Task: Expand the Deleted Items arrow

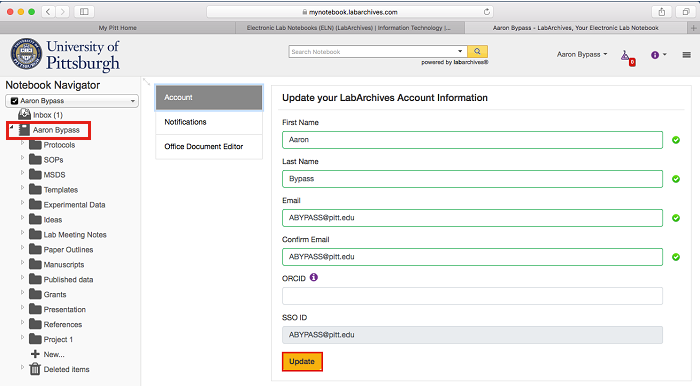Action: click(x=22, y=367)
